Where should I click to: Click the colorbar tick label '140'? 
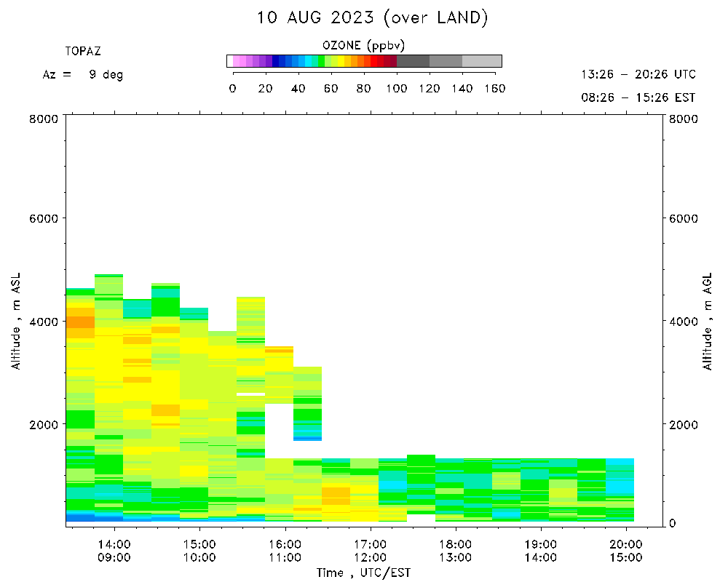pyautogui.click(x=462, y=89)
